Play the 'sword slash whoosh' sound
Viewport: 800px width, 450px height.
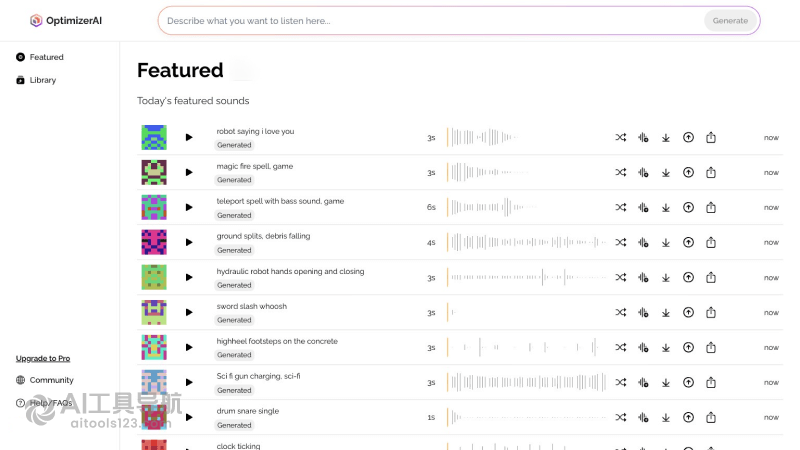click(189, 312)
